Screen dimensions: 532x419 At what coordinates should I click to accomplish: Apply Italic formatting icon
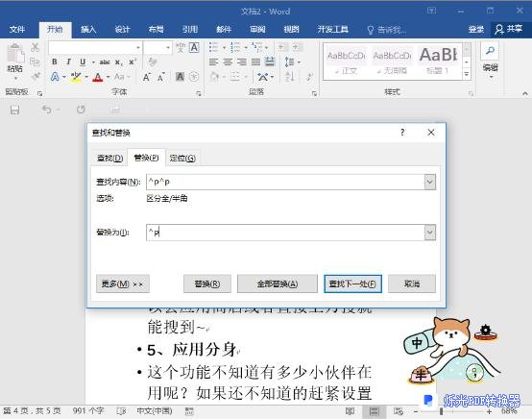click(x=68, y=62)
